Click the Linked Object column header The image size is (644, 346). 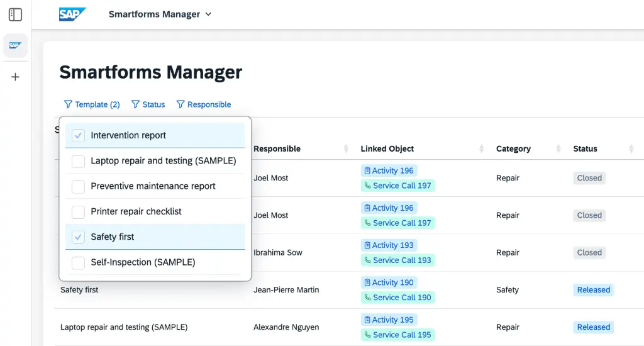(x=387, y=148)
